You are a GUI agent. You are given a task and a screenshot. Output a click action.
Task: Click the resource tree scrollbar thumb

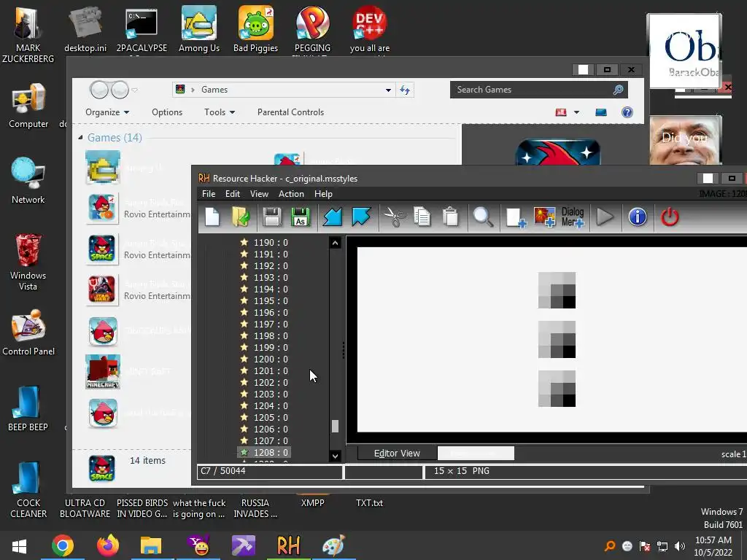click(335, 426)
